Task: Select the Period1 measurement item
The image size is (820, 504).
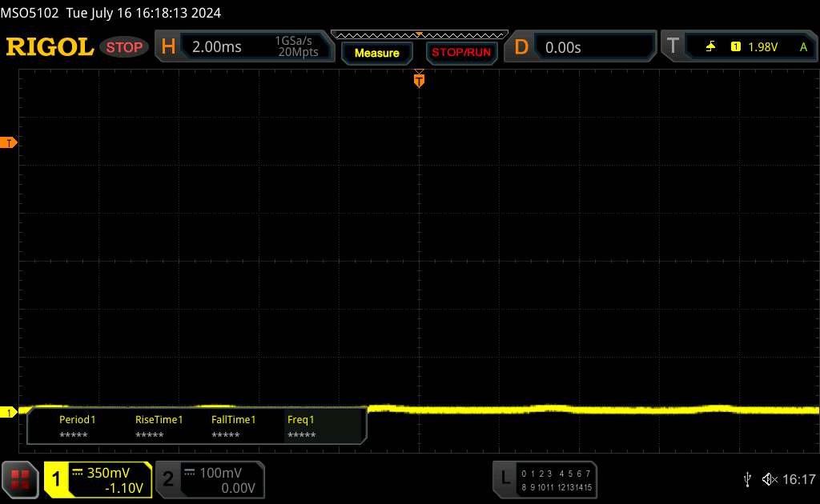Action: tap(77, 426)
